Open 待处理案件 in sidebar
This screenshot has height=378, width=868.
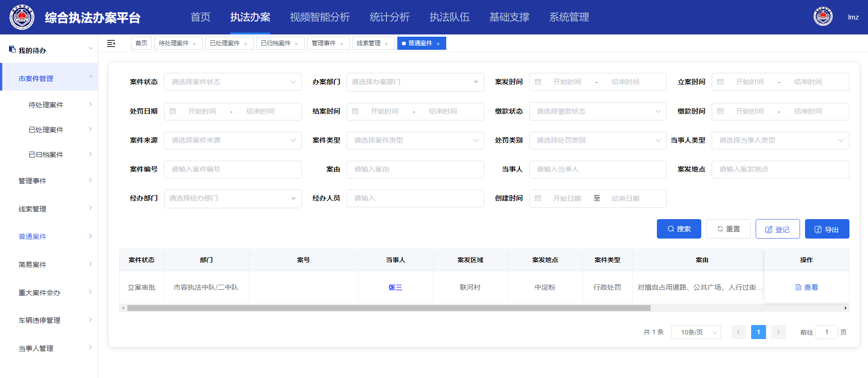click(49, 105)
